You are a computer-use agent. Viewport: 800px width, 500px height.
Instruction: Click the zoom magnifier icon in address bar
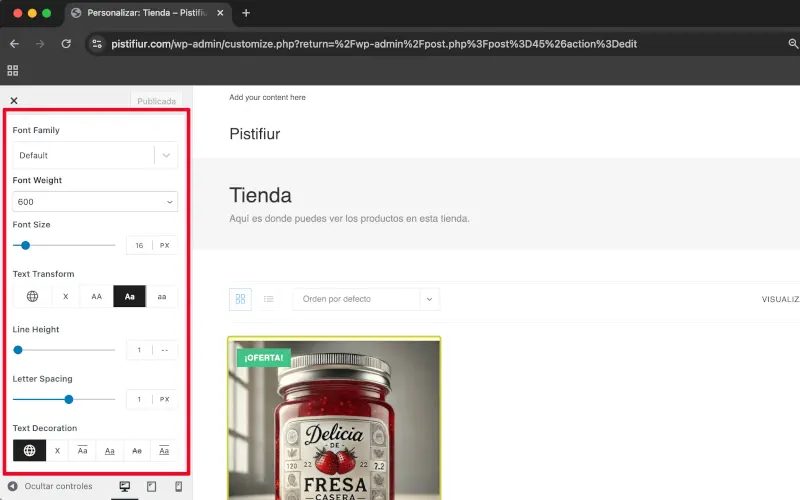click(793, 44)
